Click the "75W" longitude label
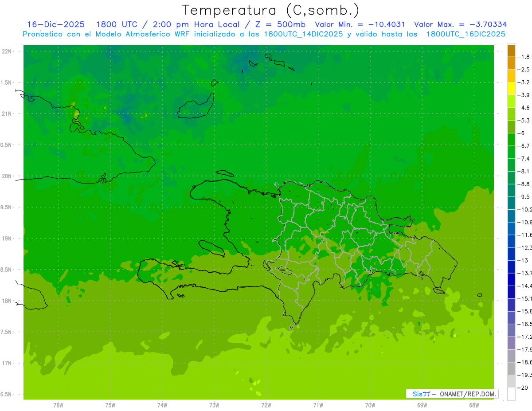This screenshot has width=532, height=411. click(x=110, y=405)
